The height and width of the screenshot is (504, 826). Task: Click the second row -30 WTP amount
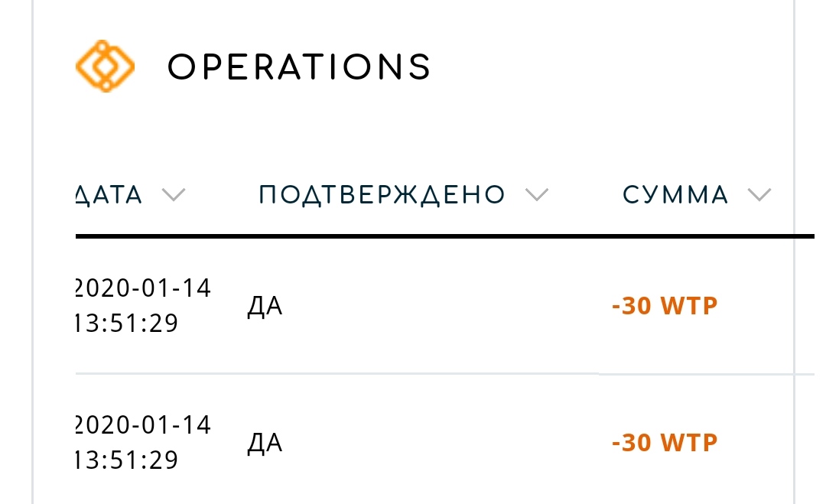tap(665, 442)
